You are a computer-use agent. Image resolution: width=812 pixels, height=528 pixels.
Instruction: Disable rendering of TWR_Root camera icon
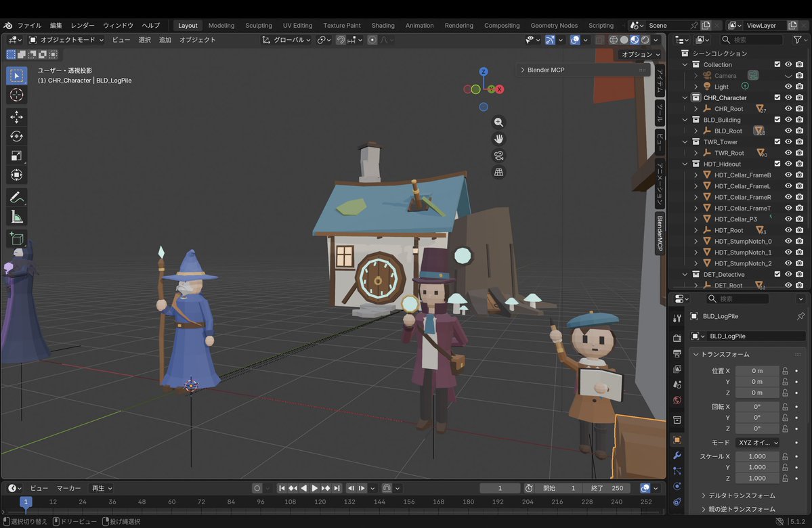pos(800,153)
